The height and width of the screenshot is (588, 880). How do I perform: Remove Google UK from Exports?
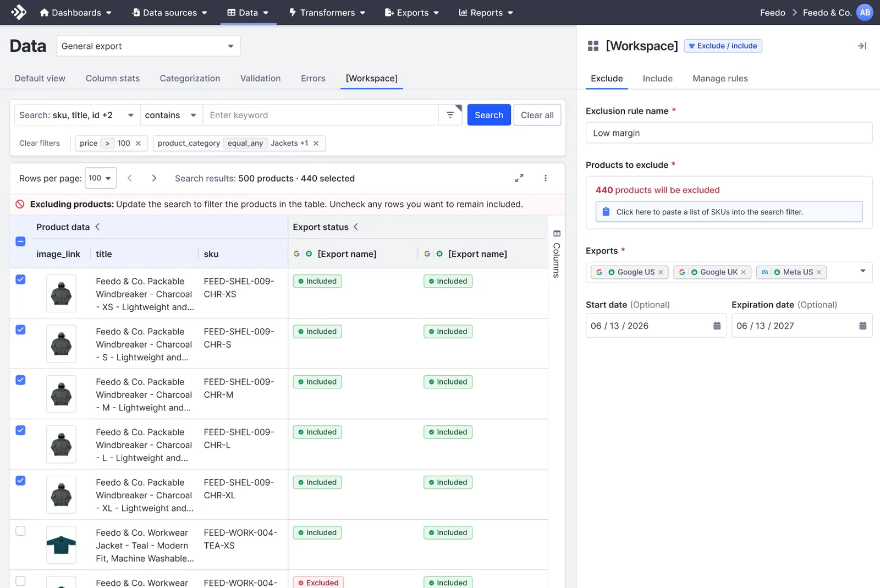(743, 272)
